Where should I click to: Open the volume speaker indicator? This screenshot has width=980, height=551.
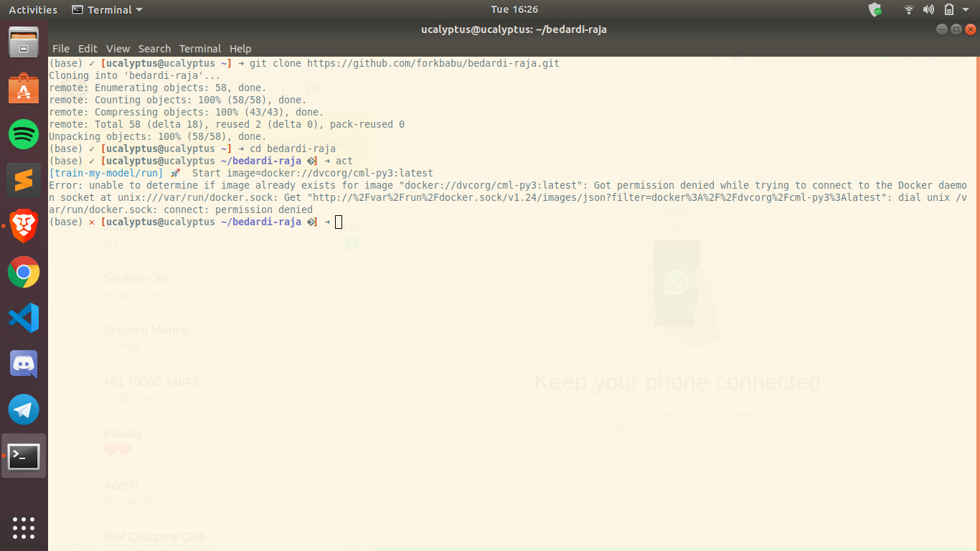point(928,9)
